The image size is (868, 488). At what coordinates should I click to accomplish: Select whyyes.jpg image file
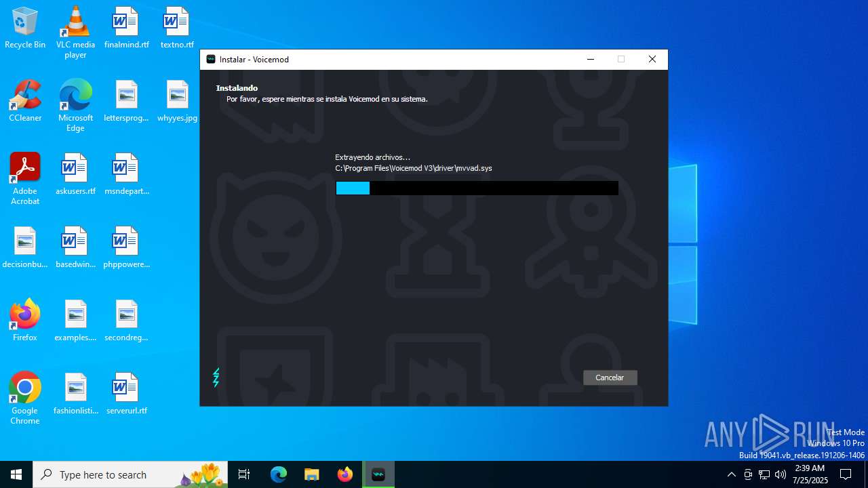(177, 102)
